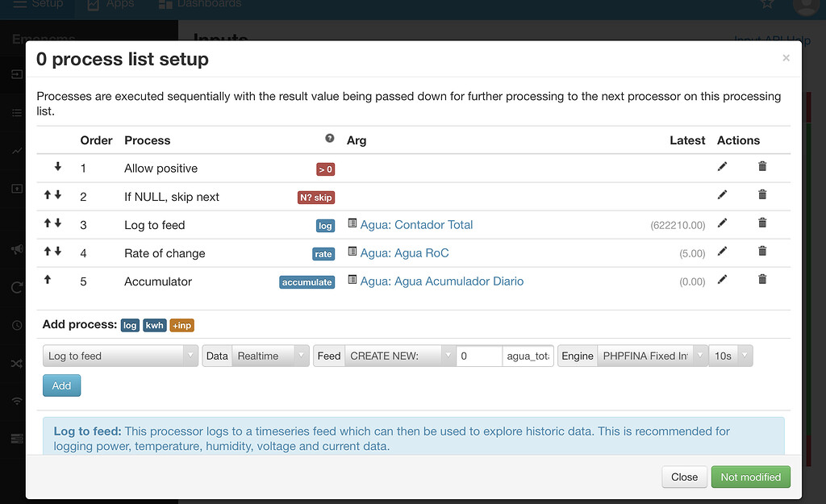The width and height of the screenshot is (826, 504).
Task: Open the Engine dropdown showing PHPFINA Fixed Interval
Action: (x=652, y=355)
